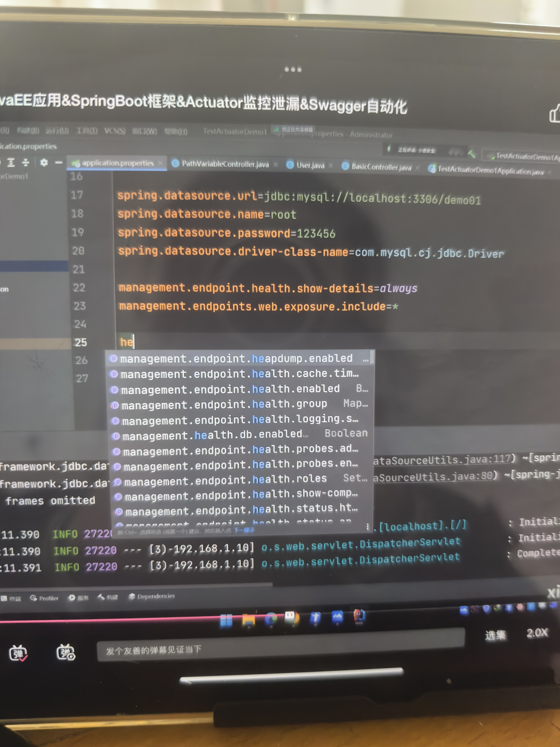This screenshot has width=560, height=747.
Task: Open the danmaku settings toggle icon
Action: 65,652
